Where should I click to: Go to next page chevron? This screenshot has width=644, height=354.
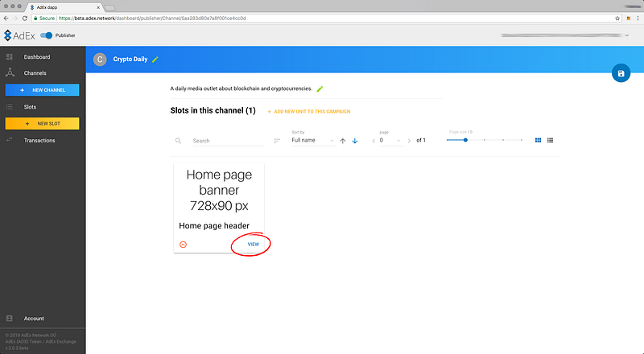(409, 141)
